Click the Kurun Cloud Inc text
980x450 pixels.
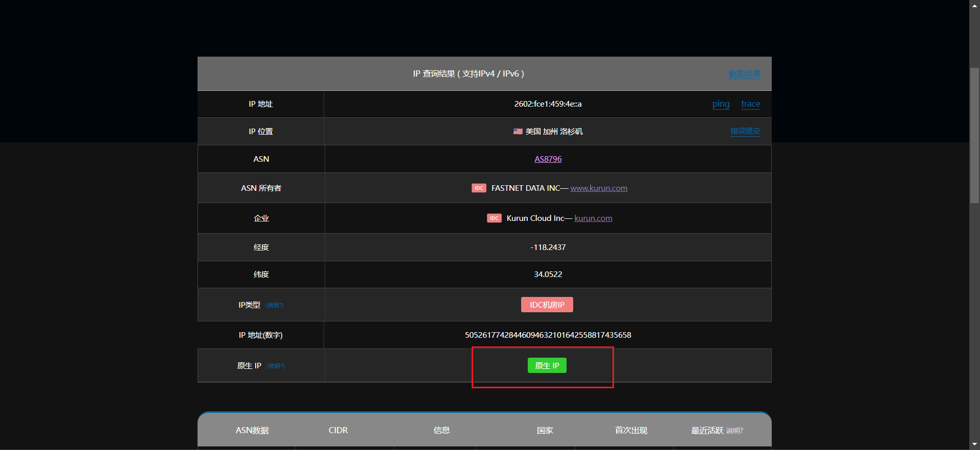(x=535, y=218)
